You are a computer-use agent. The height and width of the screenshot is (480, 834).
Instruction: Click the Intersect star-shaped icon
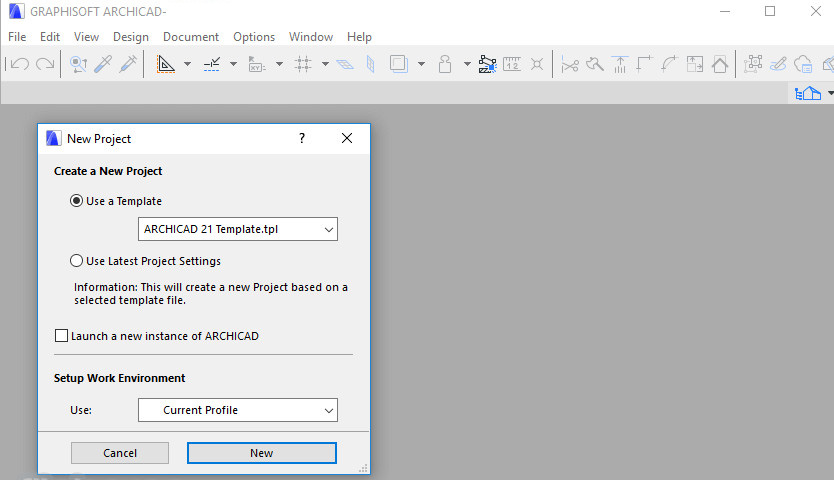[x=537, y=64]
